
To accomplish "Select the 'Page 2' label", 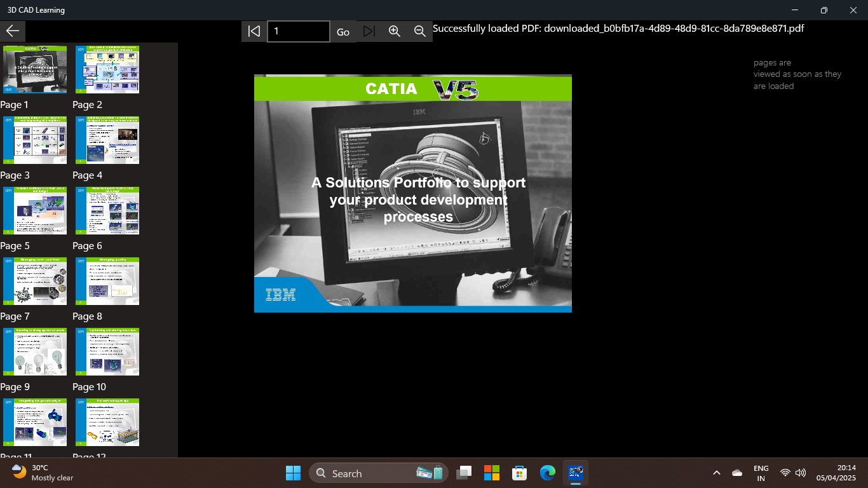I will [87, 105].
